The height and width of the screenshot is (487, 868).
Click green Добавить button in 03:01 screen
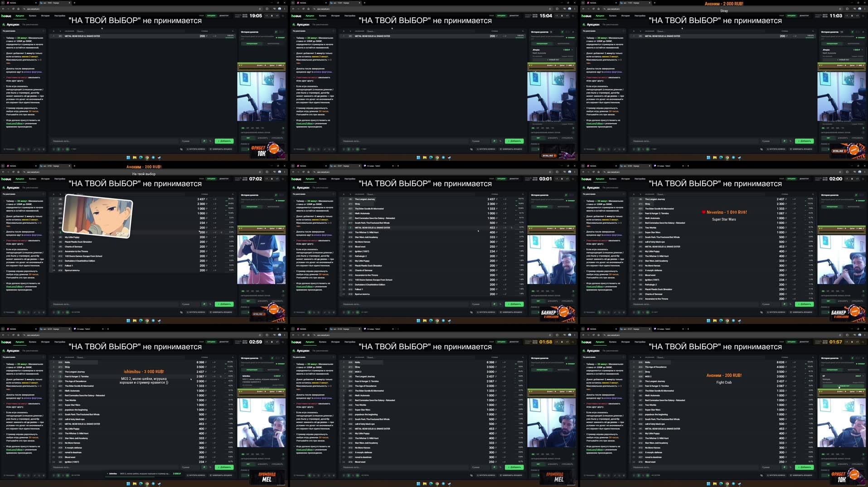pos(514,304)
